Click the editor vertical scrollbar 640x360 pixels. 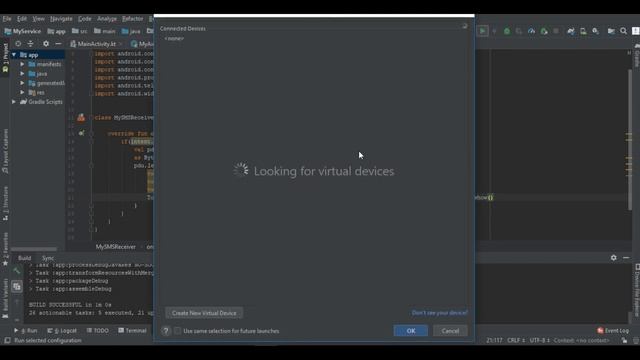pyautogui.click(x=630, y=141)
